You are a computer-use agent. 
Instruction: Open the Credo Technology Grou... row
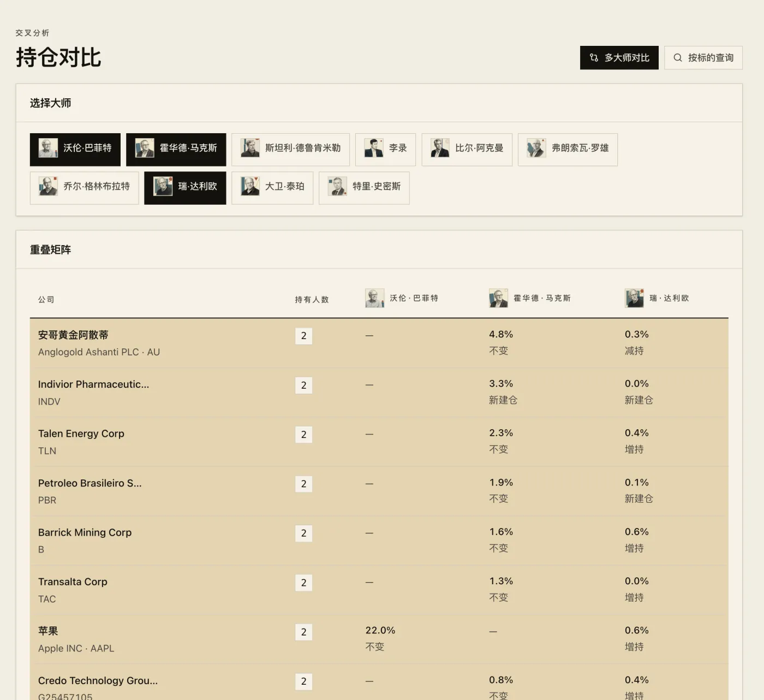[x=379, y=683]
